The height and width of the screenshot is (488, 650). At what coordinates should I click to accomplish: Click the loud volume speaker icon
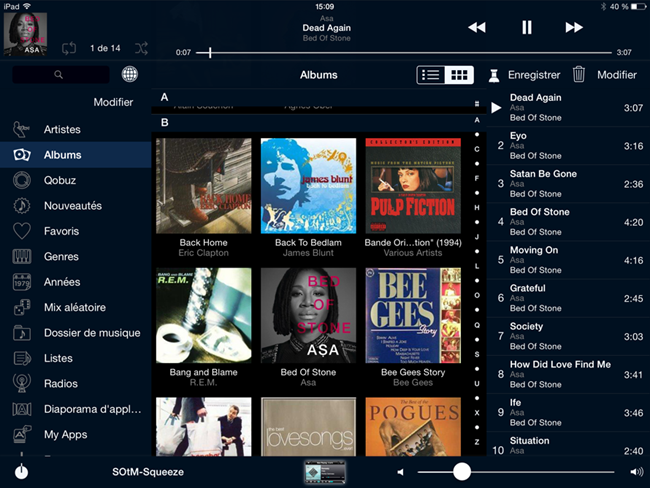point(637,472)
